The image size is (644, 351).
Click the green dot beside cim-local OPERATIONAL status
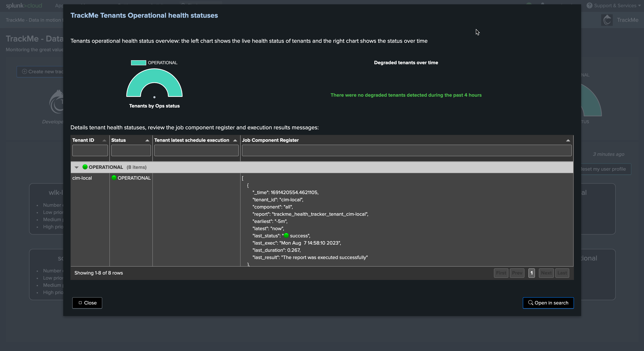[114, 178]
